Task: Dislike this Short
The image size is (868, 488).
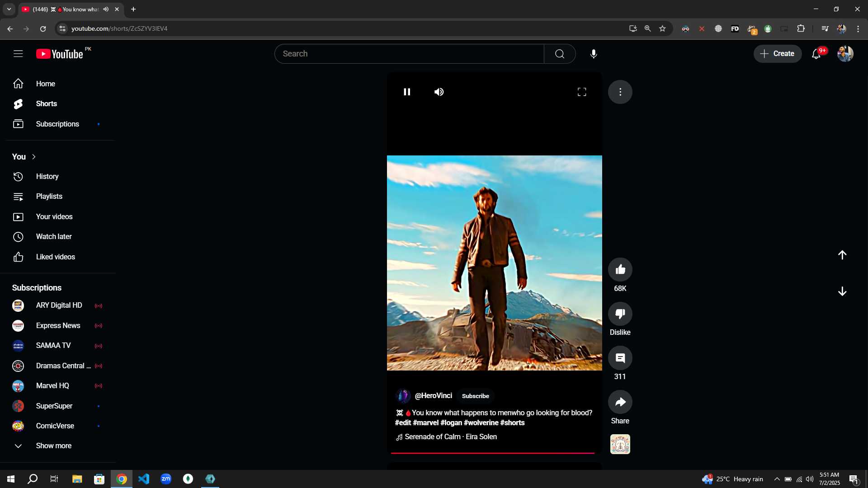Action: click(x=620, y=314)
